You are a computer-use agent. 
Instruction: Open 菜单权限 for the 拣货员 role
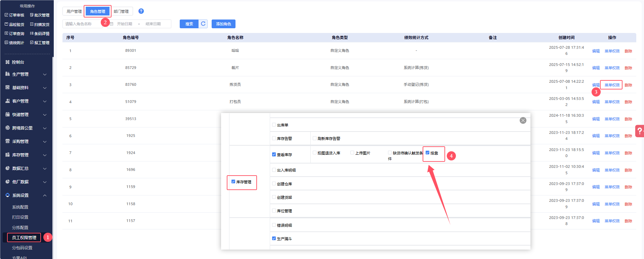click(612, 85)
